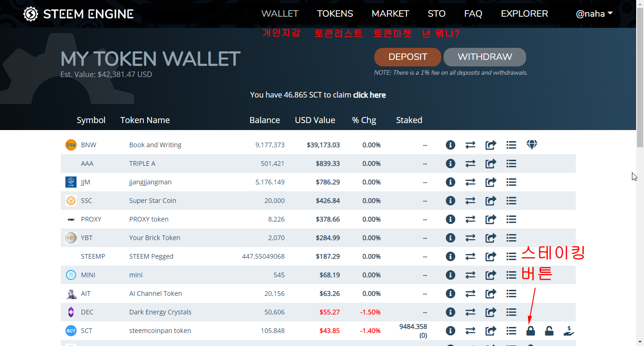The width and height of the screenshot is (644, 346).
Task: Click send icon in PROXY row
Action: click(491, 219)
